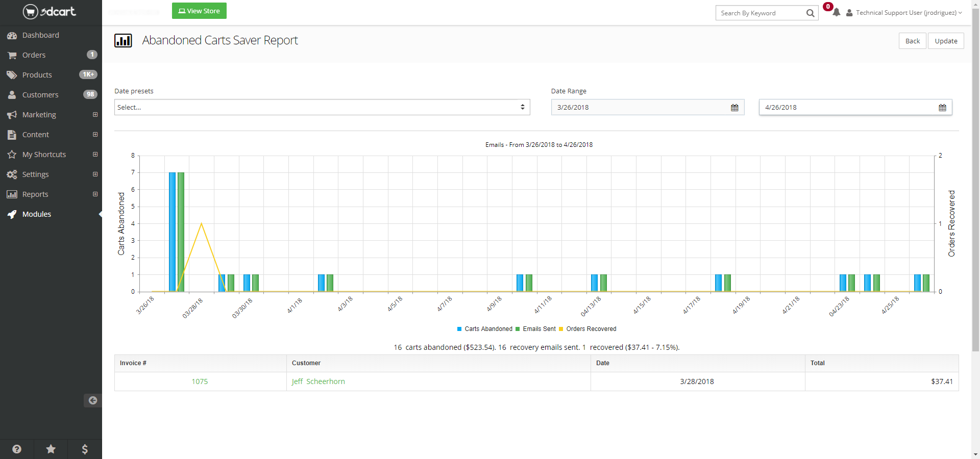Open invoice 1075 link
The height and width of the screenshot is (459, 980).
(x=200, y=381)
